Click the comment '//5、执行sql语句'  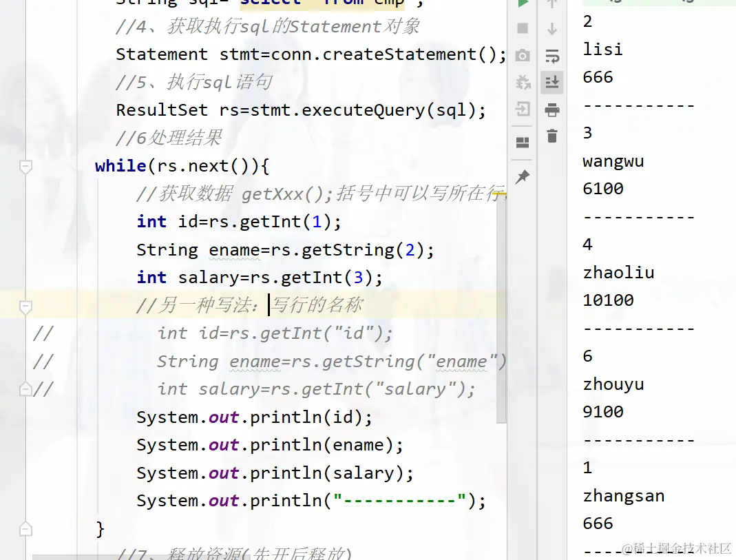pos(194,82)
